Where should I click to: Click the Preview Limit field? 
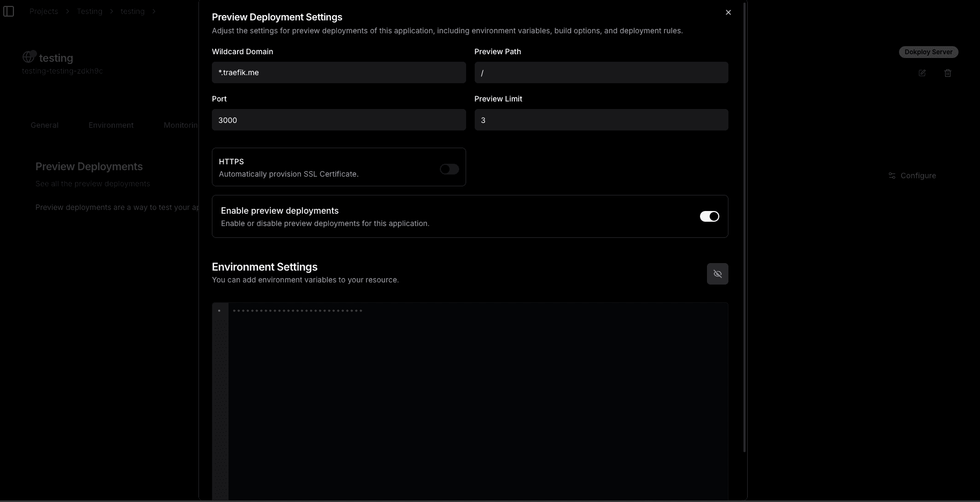tap(601, 120)
